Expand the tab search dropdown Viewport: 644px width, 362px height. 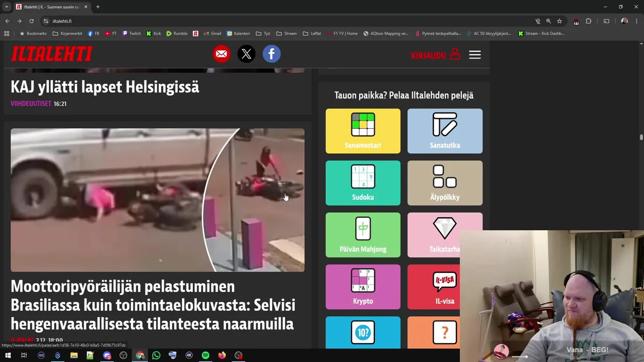click(x=7, y=7)
